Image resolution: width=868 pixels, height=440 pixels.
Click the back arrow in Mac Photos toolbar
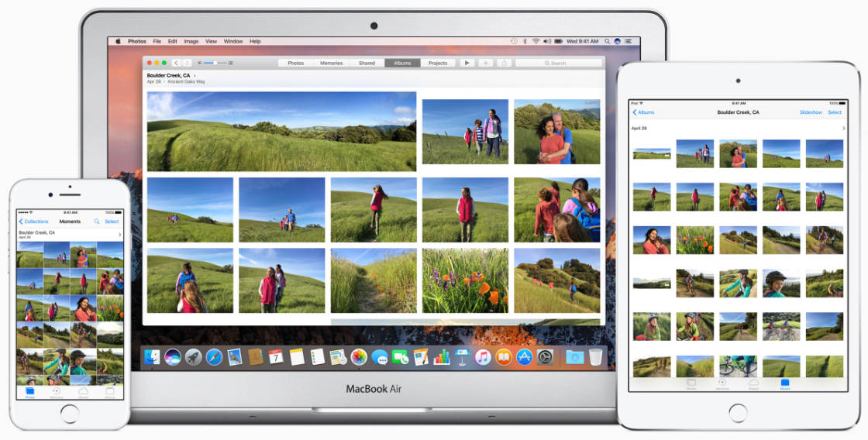tap(177, 63)
